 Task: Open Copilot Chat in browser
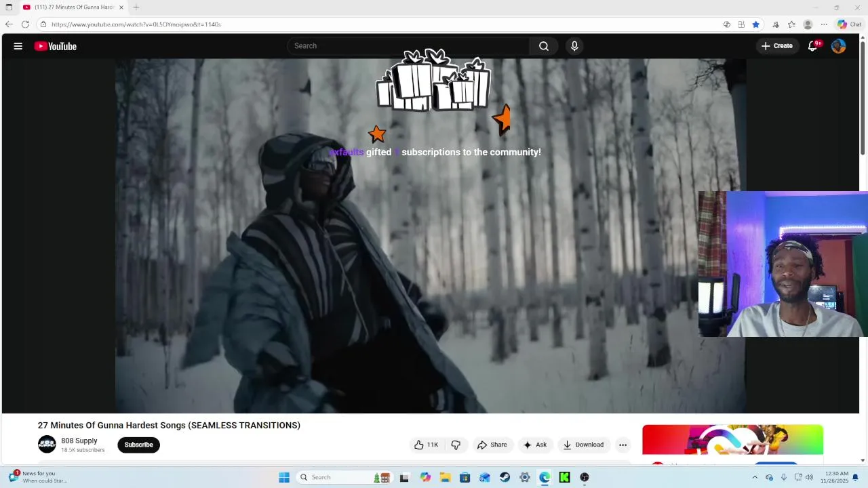click(849, 24)
